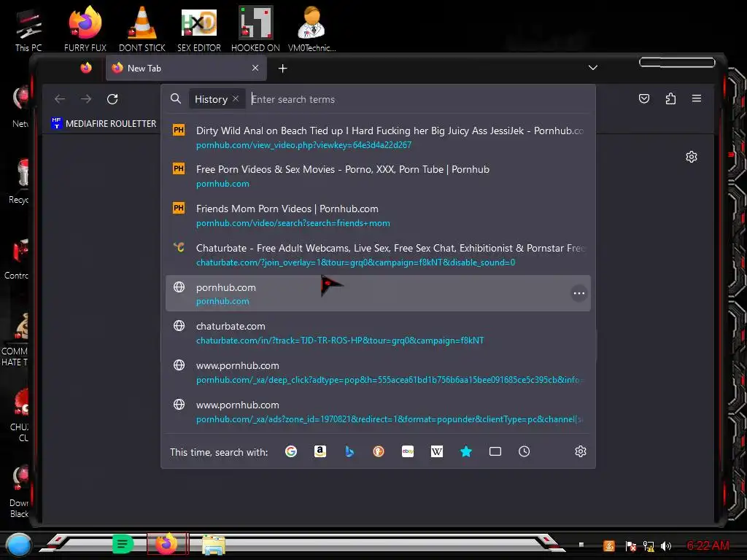Select the FURRY FUX Firefox shortcut

85,29
